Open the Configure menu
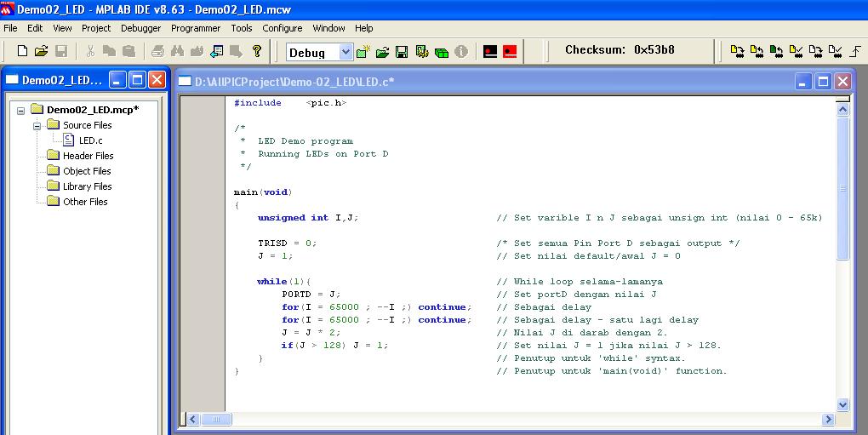This screenshot has width=868, height=435. pos(283,28)
